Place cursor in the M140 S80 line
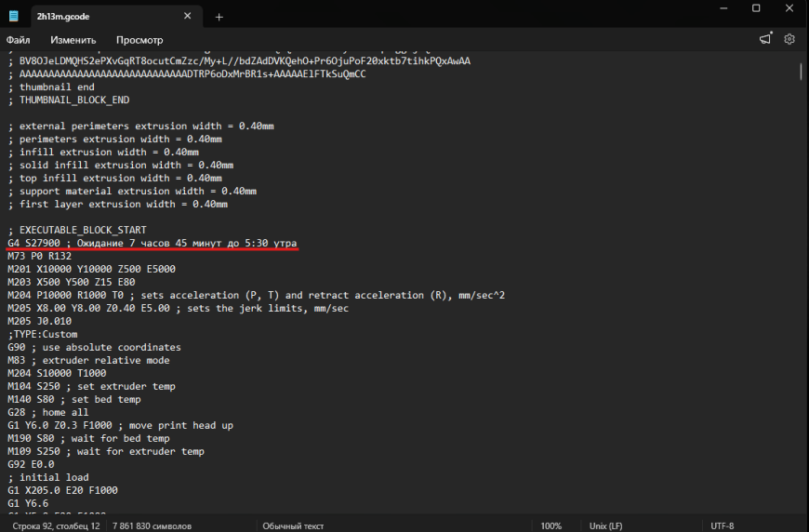Image resolution: width=809 pixels, height=532 pixels. [73, 399]
